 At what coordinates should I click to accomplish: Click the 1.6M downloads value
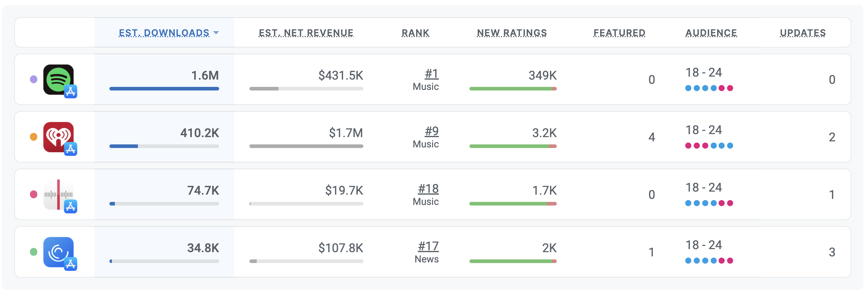[205, 75]
